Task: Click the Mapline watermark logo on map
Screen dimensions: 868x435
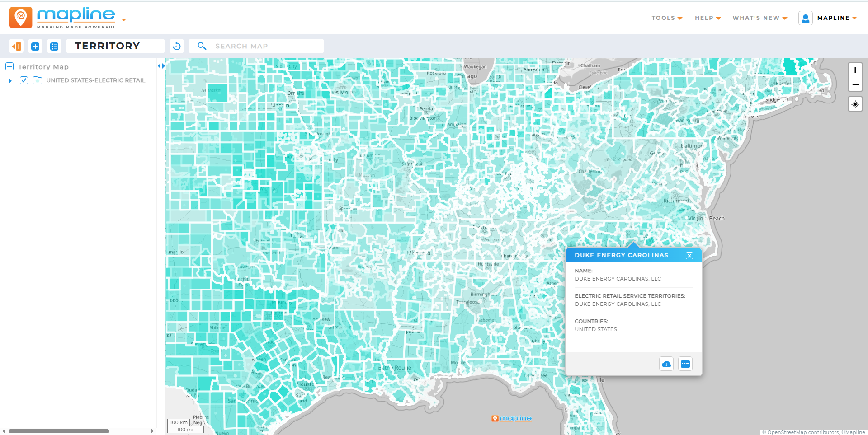Action: point(511,418)
